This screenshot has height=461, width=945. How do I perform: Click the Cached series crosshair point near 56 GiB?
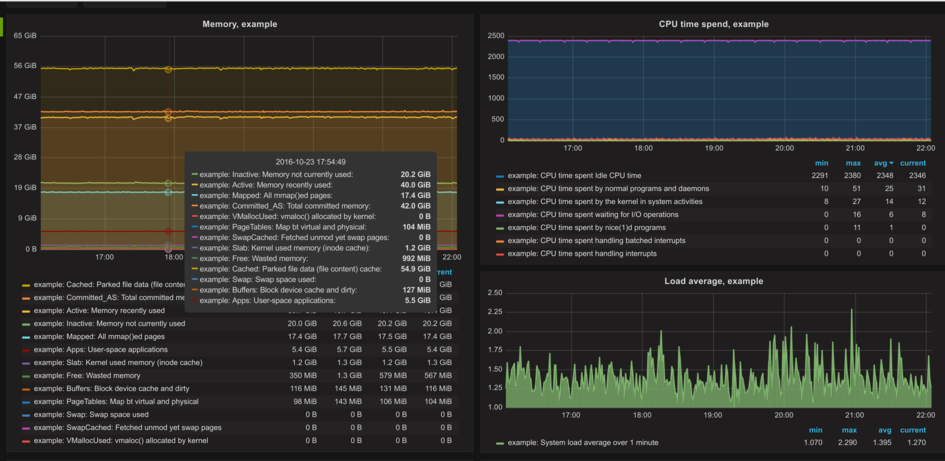(x=168, y=69)
